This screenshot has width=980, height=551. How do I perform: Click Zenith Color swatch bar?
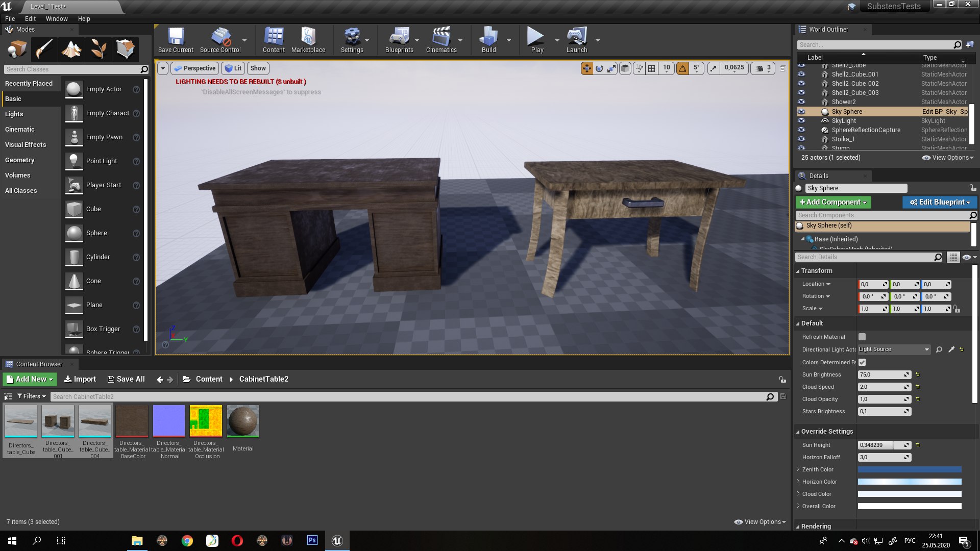click(910, 469)
